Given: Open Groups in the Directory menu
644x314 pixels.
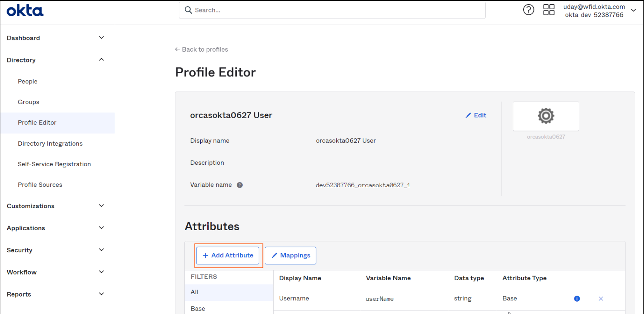Looking at the screenshot, I should [x=28, y=102].
